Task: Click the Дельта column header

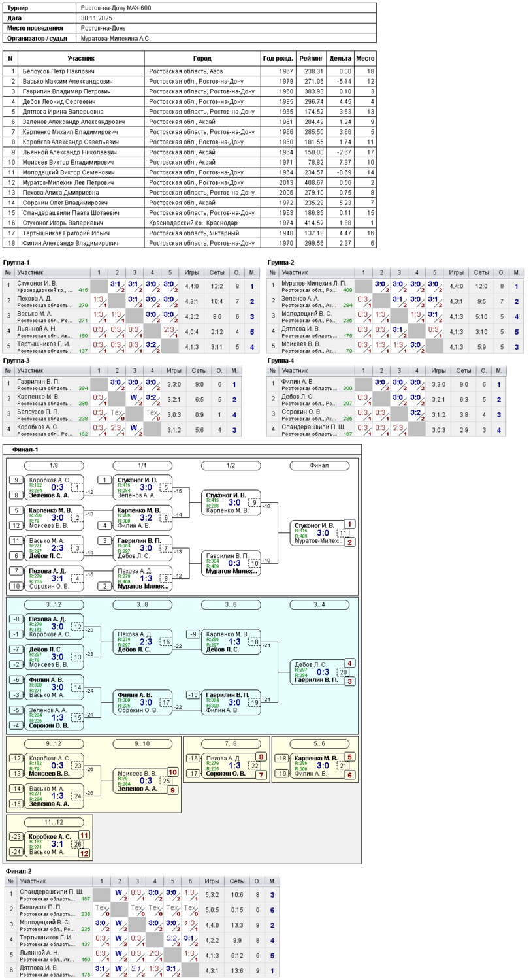Action: click(x=341, y=58)
